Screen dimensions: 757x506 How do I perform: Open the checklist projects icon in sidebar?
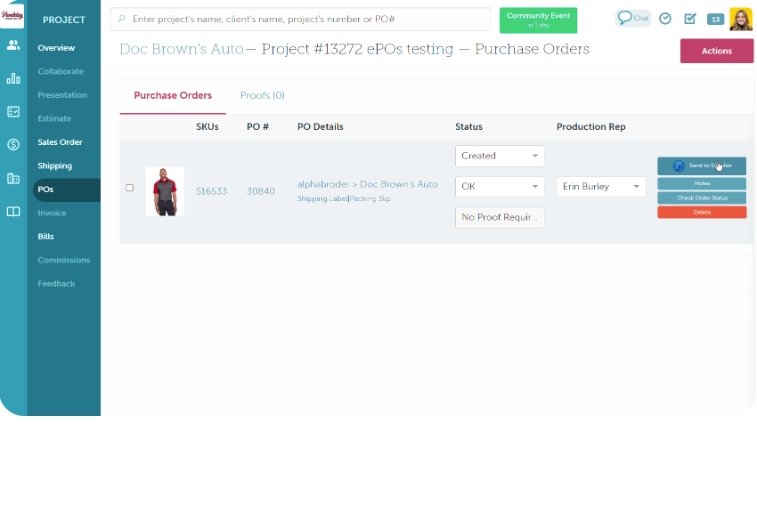click(x=14, y=112)
